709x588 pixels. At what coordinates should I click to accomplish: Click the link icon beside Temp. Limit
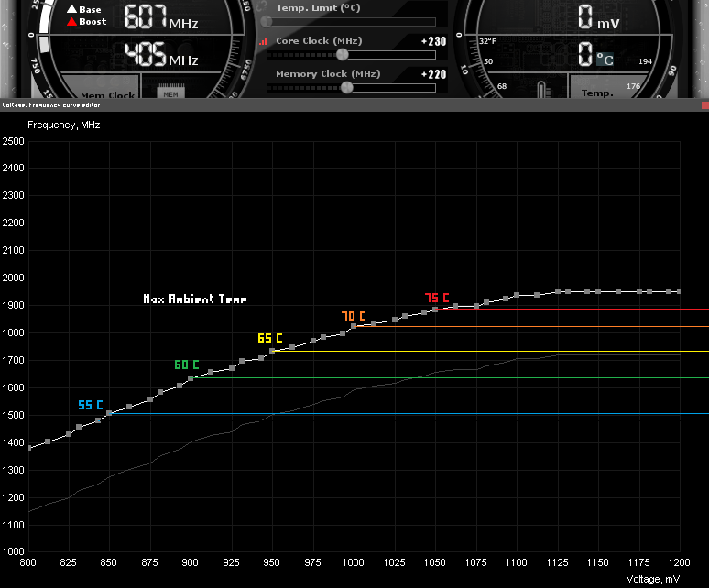pos(261,6)
